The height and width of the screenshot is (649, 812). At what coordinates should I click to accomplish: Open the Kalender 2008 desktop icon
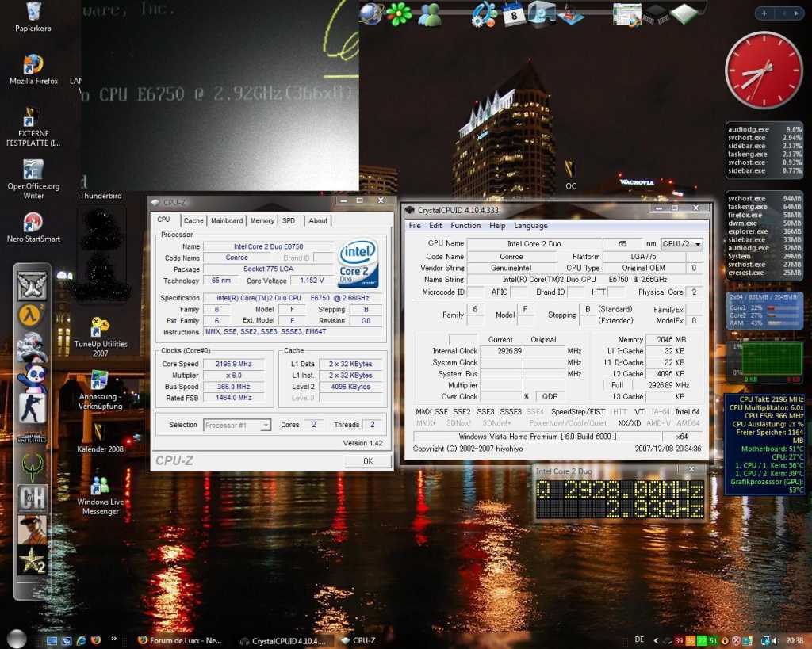[101, 438]
